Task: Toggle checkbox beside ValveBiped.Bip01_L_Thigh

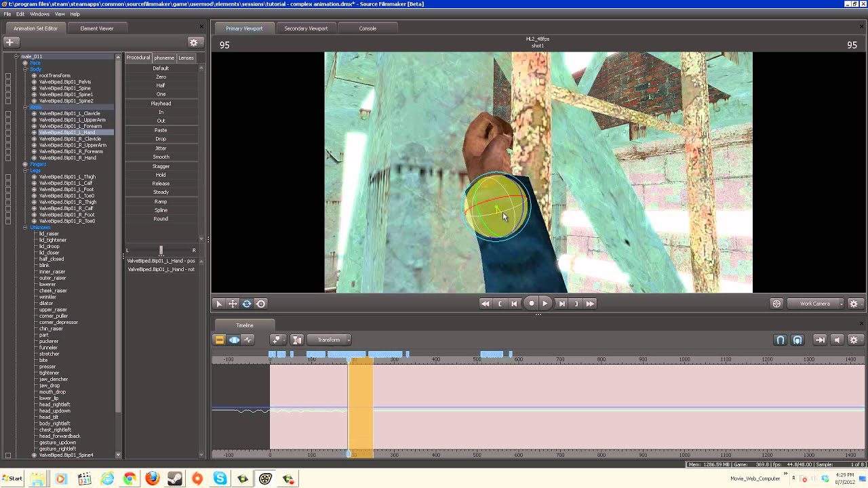Action: pyautogui.click(x=8, y=177)
